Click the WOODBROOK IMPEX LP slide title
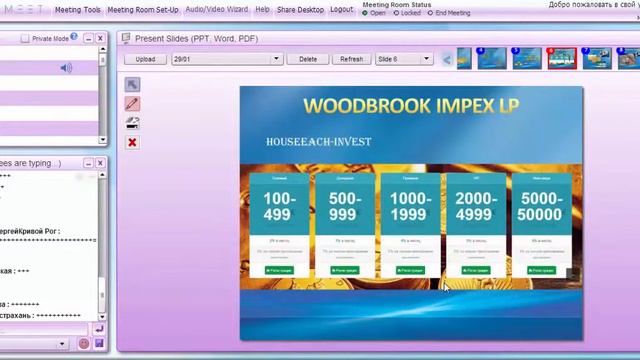The width and height of the screenshot is (640, 360). tap(411, 106)
